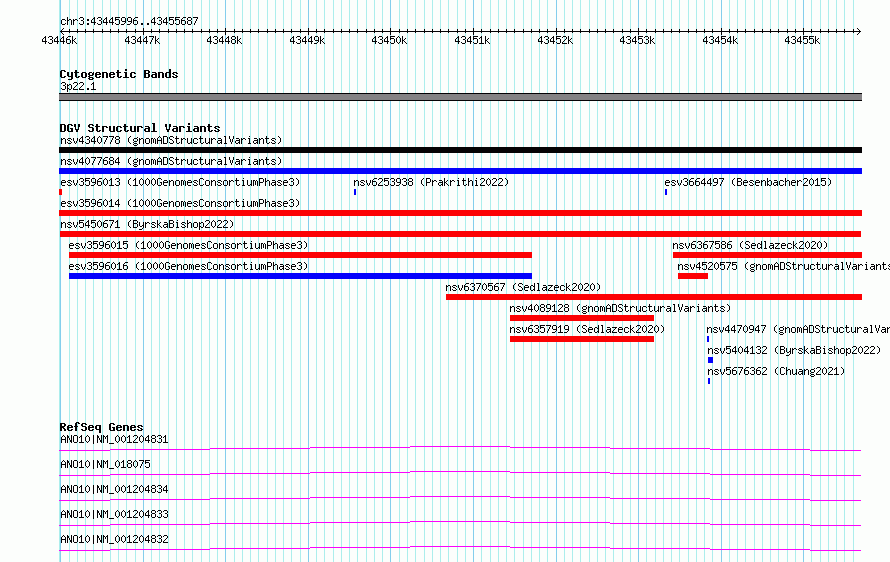The height and width of the screenshot is (562, 890).
Task: Open the esv3596015 1000Genomes label
Action: pyautogui.click(x=188, y=245)
